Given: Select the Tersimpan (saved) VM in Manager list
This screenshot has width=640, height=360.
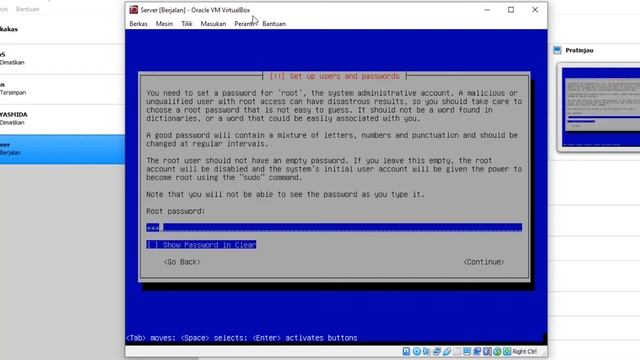Looking at the screenshot, I should click(62, 89).
